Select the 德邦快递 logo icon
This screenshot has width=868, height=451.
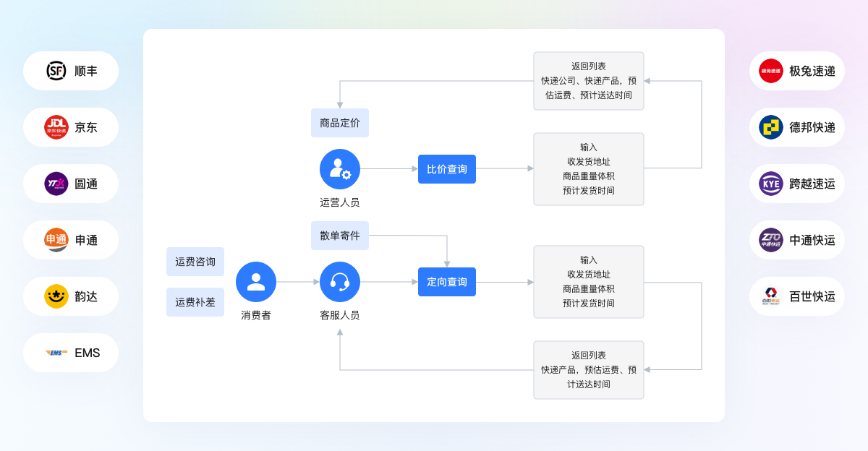[771, 127]
